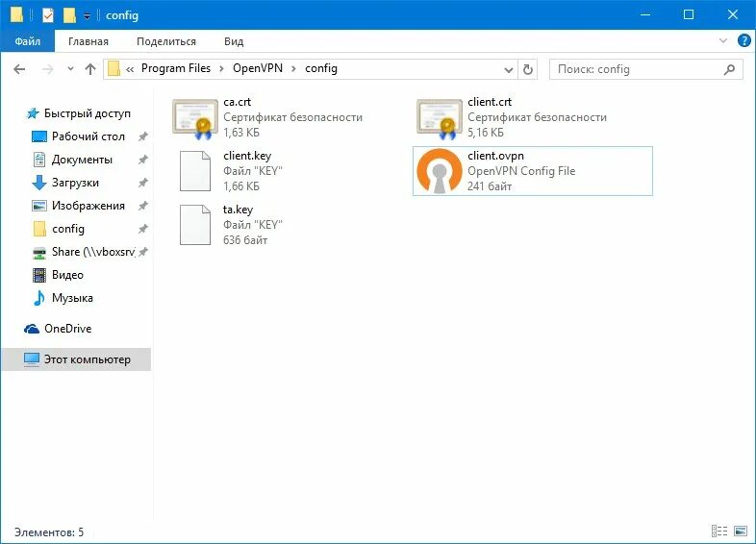Click the Поиск: config search field

click(646, 69)
